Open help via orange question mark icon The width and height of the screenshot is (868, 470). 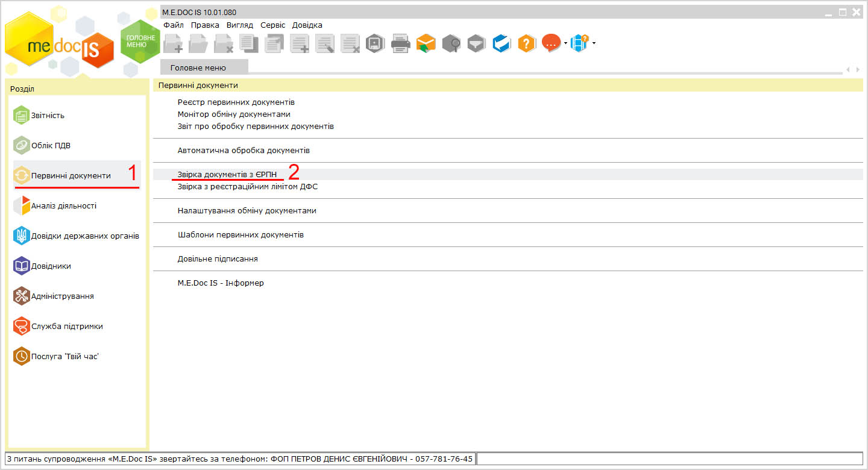[527, 43]
